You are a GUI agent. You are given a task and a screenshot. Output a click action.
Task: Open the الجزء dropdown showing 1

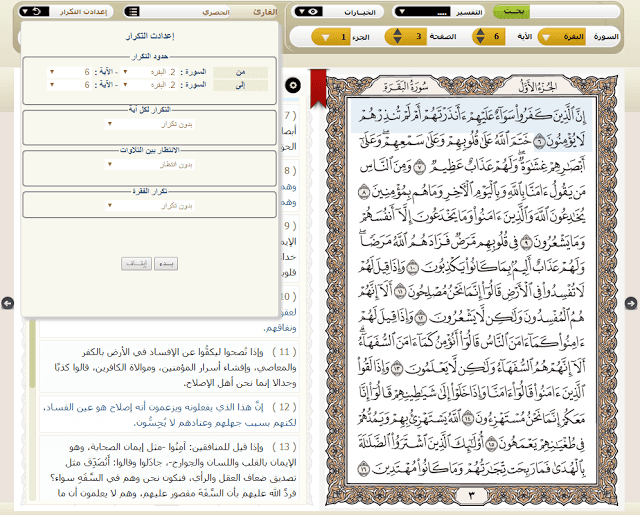331,37
